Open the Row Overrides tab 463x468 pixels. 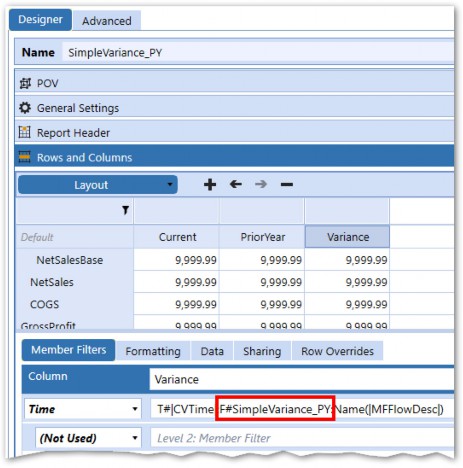pos(337,351)
